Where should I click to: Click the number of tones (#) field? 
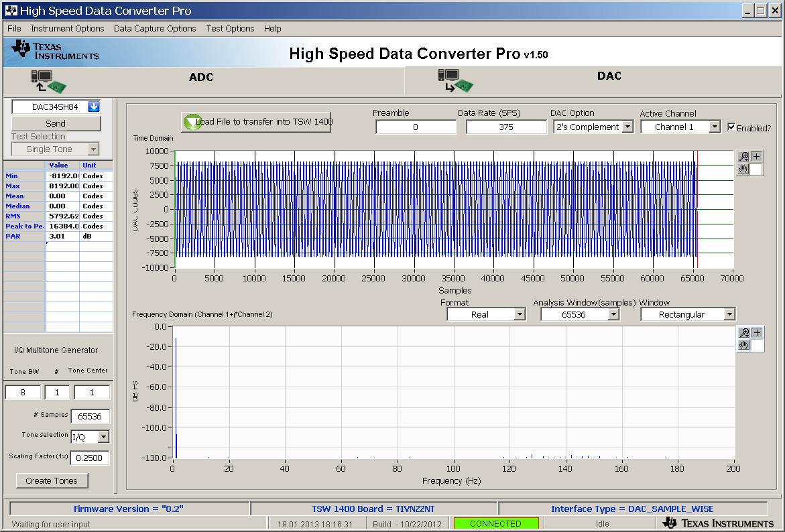[57, 393]
